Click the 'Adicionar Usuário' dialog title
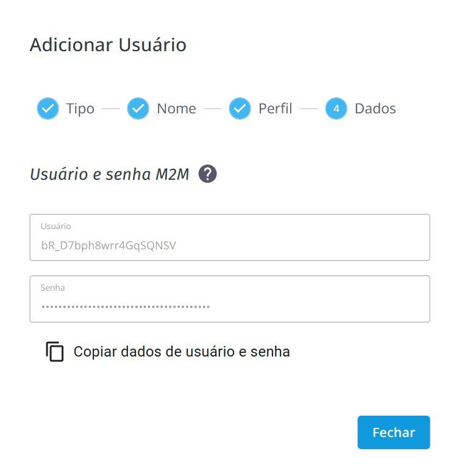Image resolution: width=456 pixels, height=476 pixels. 108,44
